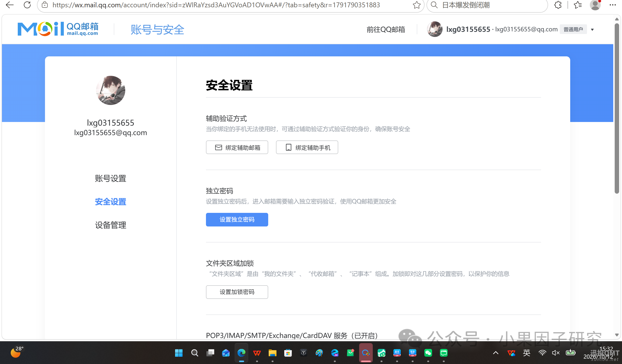
Task: Click the URL address bar text
Action: tap(216, 5)
